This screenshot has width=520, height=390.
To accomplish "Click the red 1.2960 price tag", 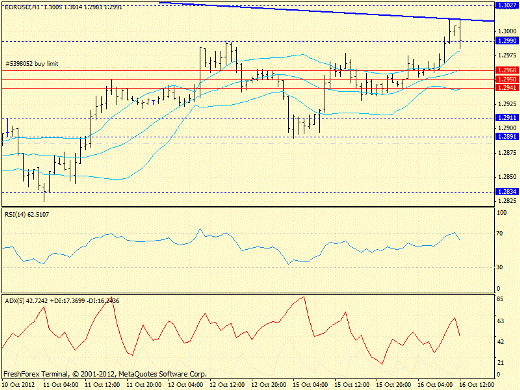I will point(507,70).
